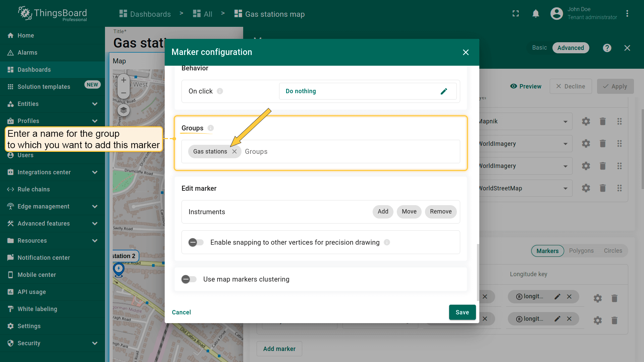The image size is (644, 362).
Task: Expand Integrations center menu
Action: coord(95,172)
